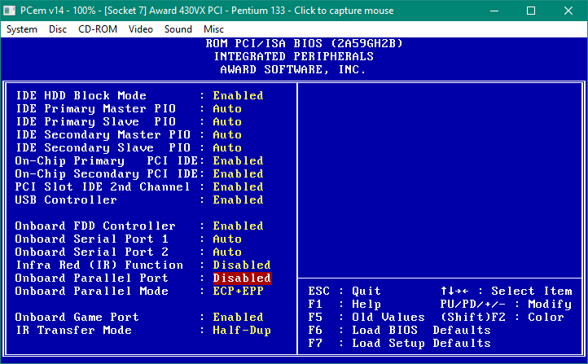588x364 pixels.
Task: Click the Onboard Parallel Mode label
Action: point(92,291)
